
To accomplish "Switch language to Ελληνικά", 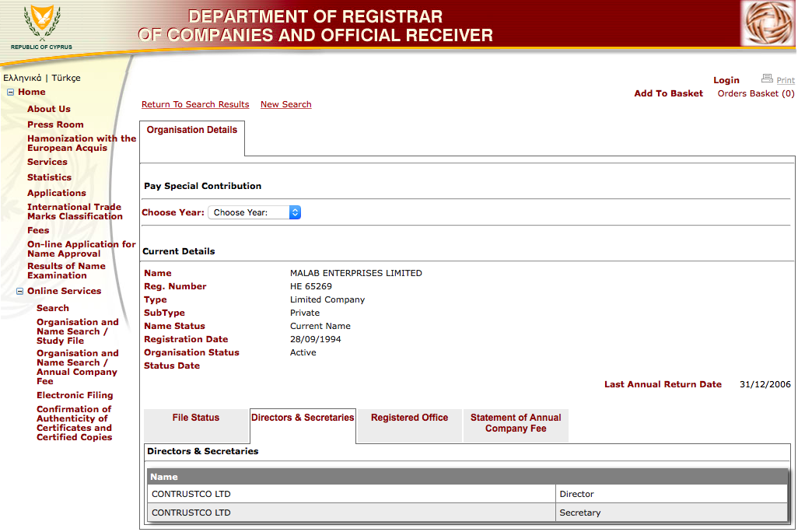I will point(23,78).
